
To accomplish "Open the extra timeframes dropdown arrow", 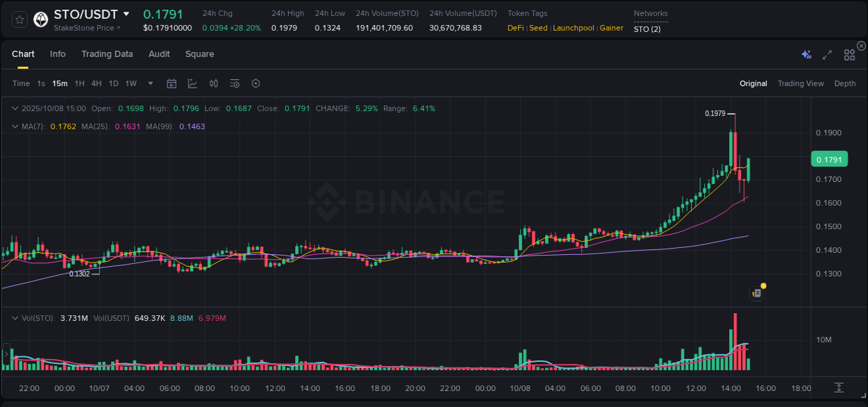I will [x=149, y=83].
